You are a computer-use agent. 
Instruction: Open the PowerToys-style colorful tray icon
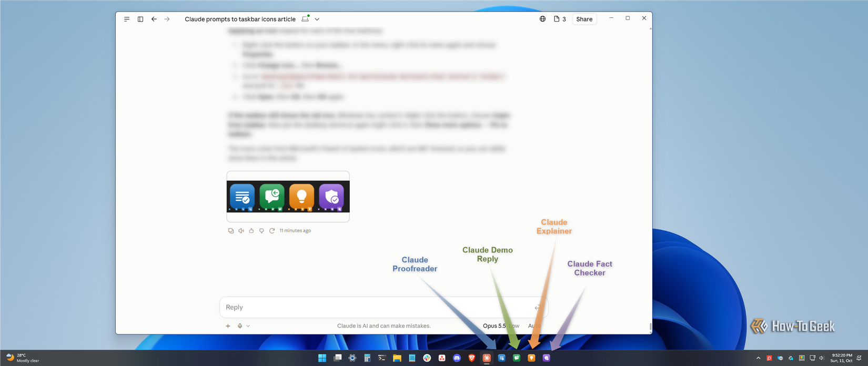click(x=802, y=358)
